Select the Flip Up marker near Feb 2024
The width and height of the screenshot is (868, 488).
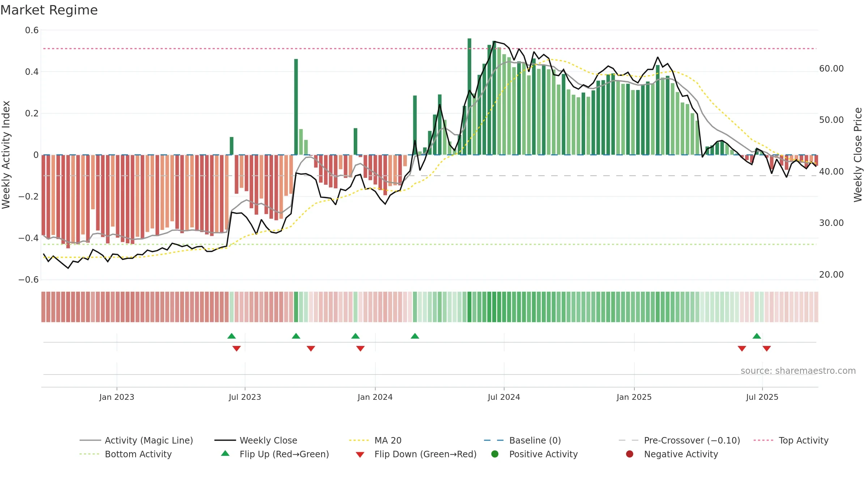[415, 336]
